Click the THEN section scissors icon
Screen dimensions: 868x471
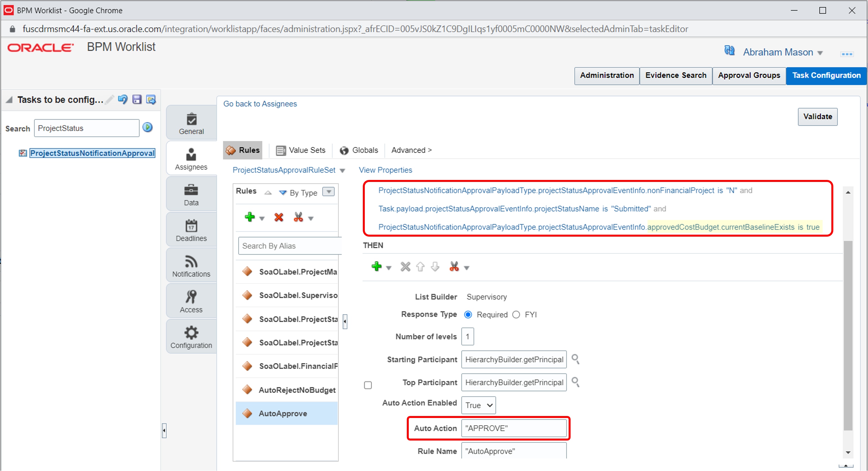(x=454, y=267)
